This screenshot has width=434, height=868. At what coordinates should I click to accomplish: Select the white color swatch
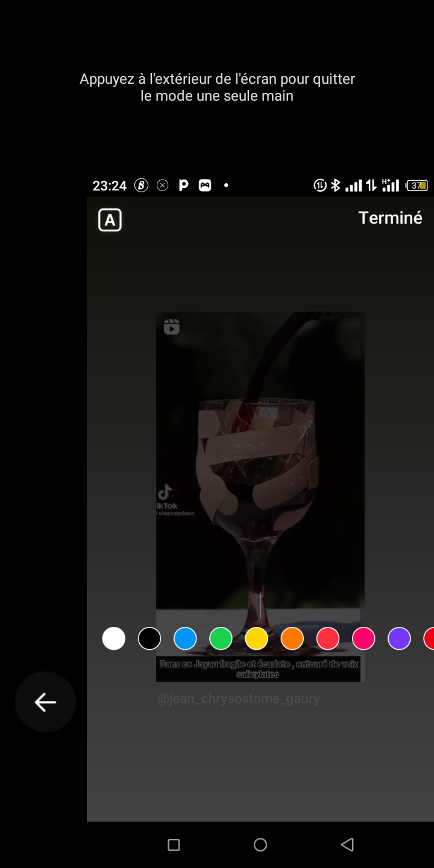(114, 638)
